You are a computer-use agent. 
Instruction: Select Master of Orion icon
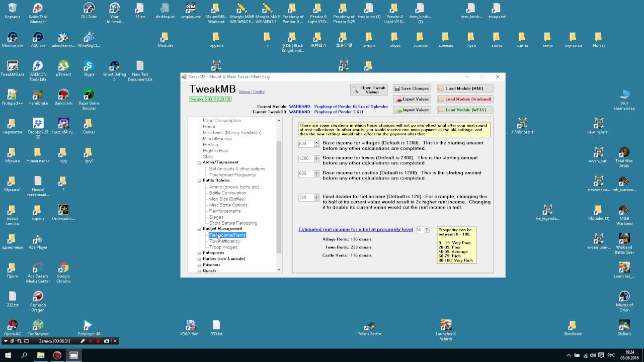[624, 301]
